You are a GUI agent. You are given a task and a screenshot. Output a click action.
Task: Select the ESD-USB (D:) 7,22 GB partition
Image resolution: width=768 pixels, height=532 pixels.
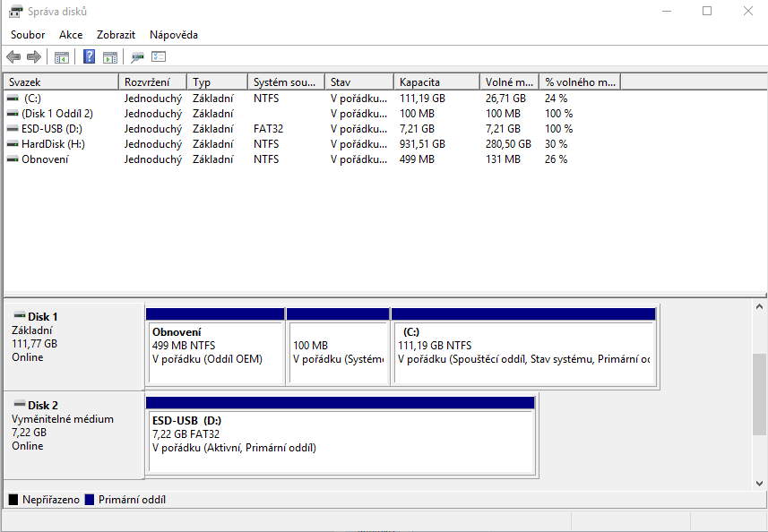pyautogui.click(x=341, y=435)
